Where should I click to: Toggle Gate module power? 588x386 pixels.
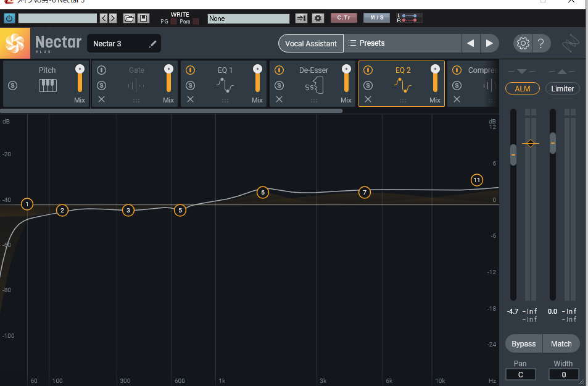tap(102, 70)
